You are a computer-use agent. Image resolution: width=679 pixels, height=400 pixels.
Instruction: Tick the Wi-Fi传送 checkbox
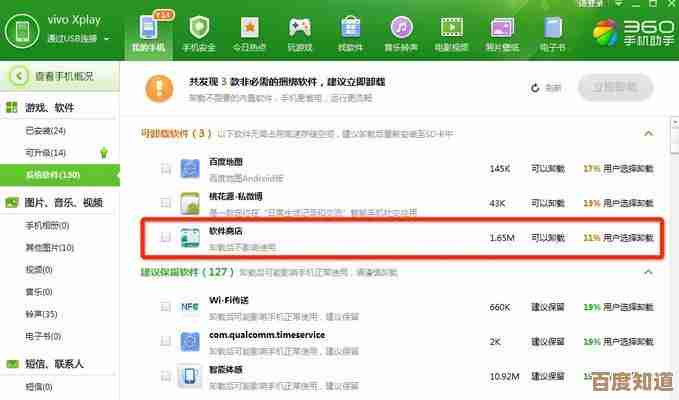[x=166, y=306]
